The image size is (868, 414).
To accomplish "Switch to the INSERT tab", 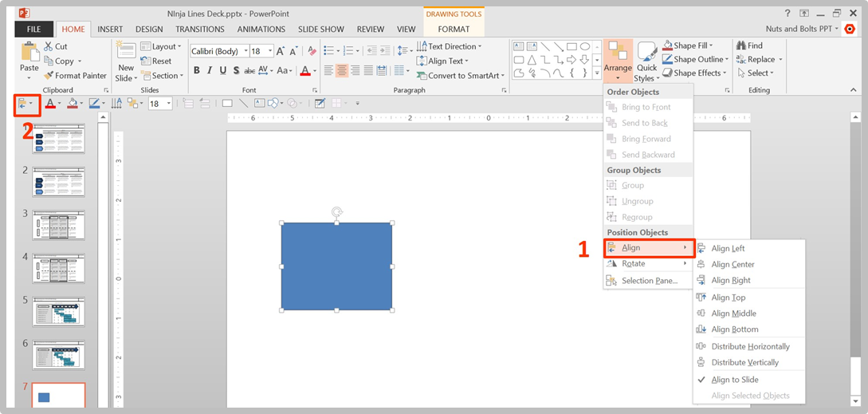I will pyautogui.click(x=110, y=30).
